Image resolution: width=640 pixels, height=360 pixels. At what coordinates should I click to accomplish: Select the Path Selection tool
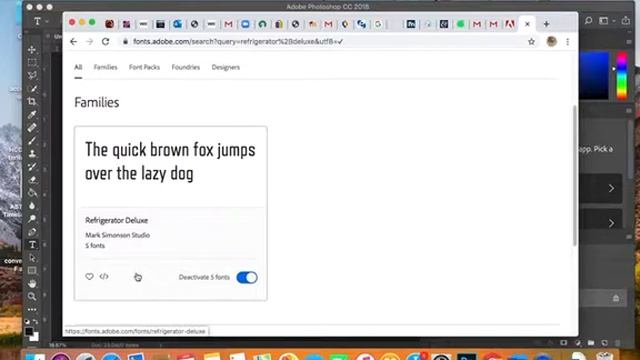click(x=32, y=258)
